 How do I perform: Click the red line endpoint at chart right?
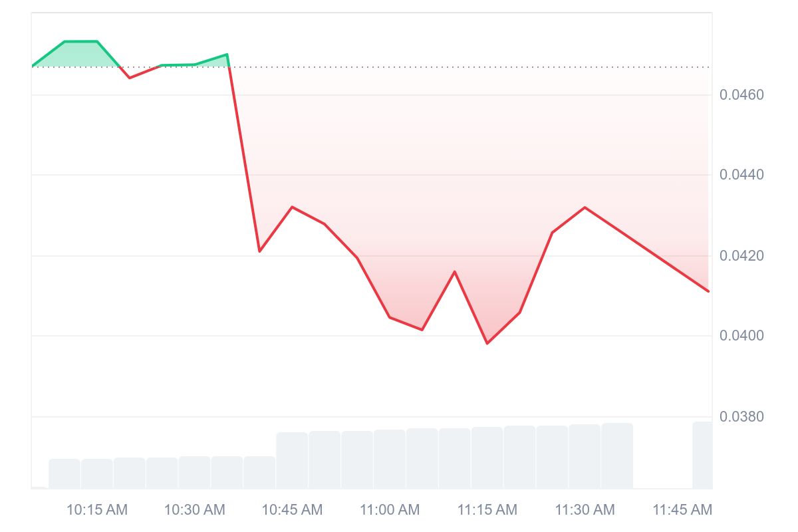(708, 291)
